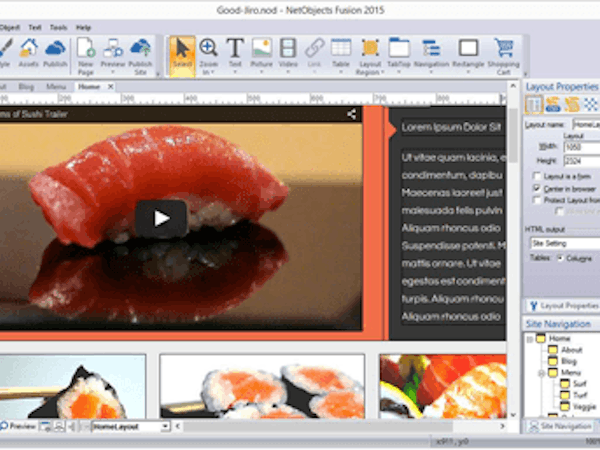This screenshot has height=450, width=600.
Task: Click the Link tool icon
Action: (x=314, y=54)
